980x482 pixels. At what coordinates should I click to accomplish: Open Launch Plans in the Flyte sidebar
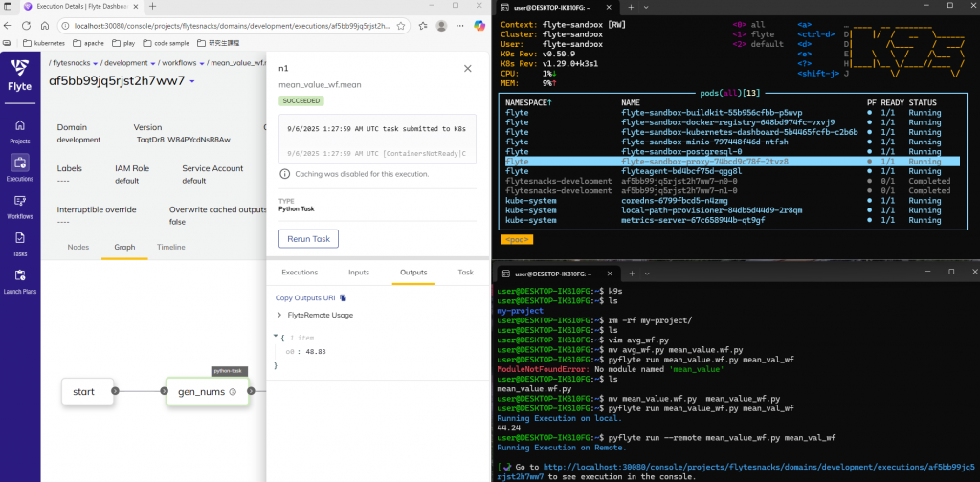coord(20,282)
